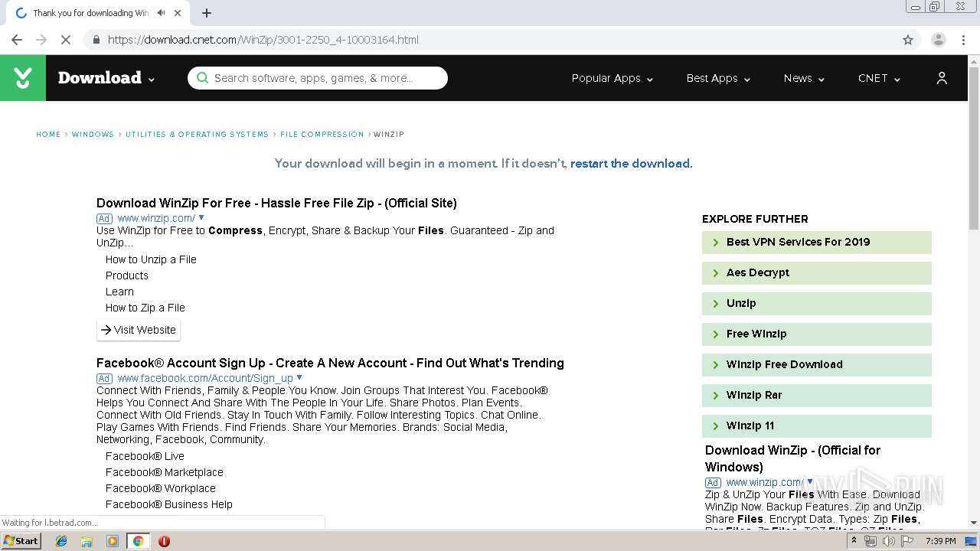Click UTILITIES & OPERATING SYSTEMS breadcrumb
The height and width of the screenshot is (551, 980).
pos(197,134)
